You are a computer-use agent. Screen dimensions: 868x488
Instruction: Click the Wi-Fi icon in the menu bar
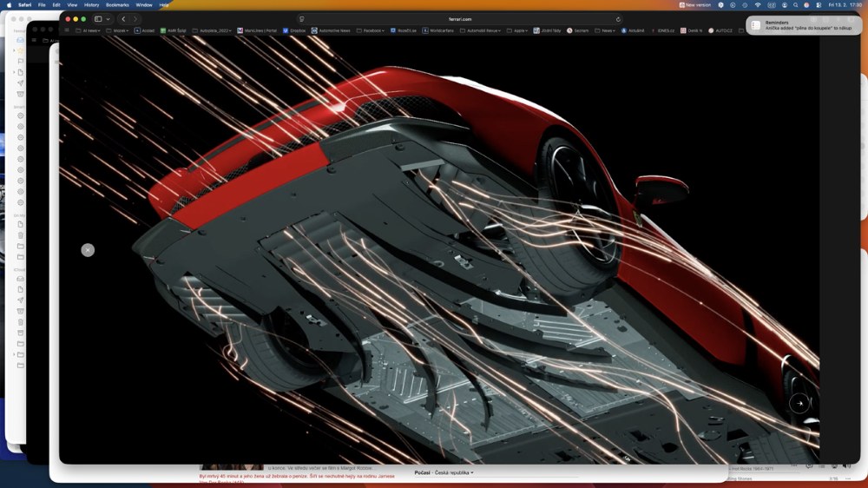757,4
